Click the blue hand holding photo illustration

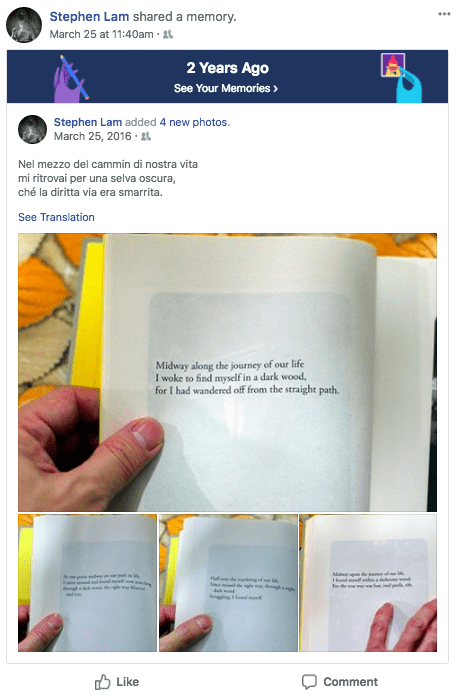click(402, 78)
